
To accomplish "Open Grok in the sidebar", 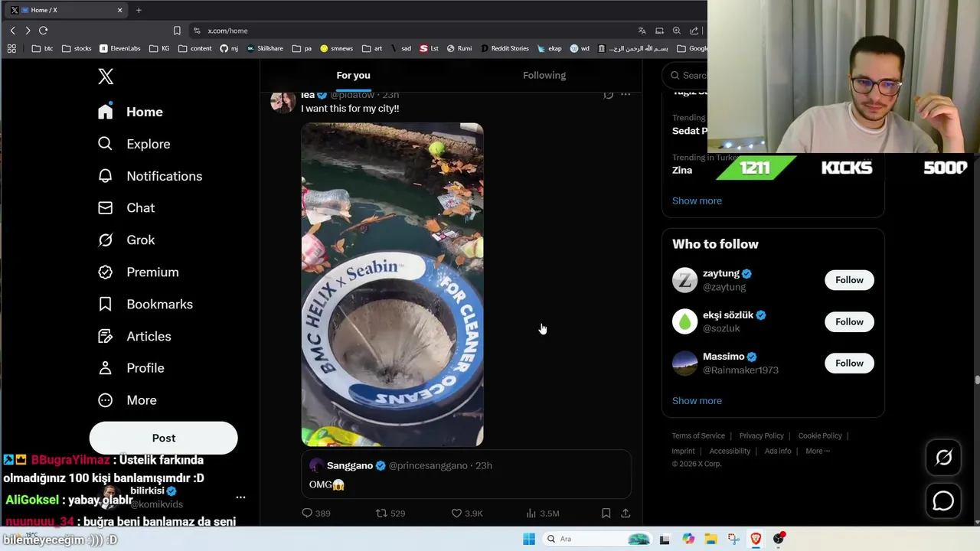I will [x=126, y=240].
